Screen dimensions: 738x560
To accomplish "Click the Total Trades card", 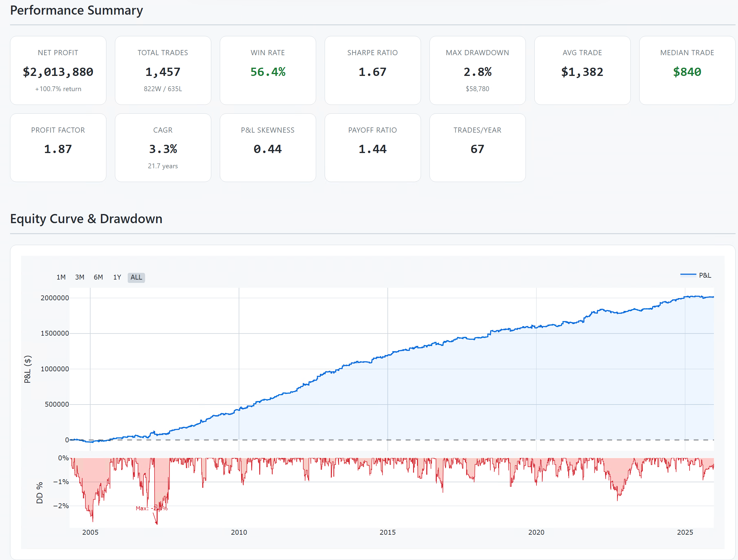I will (x=163, y=70).
